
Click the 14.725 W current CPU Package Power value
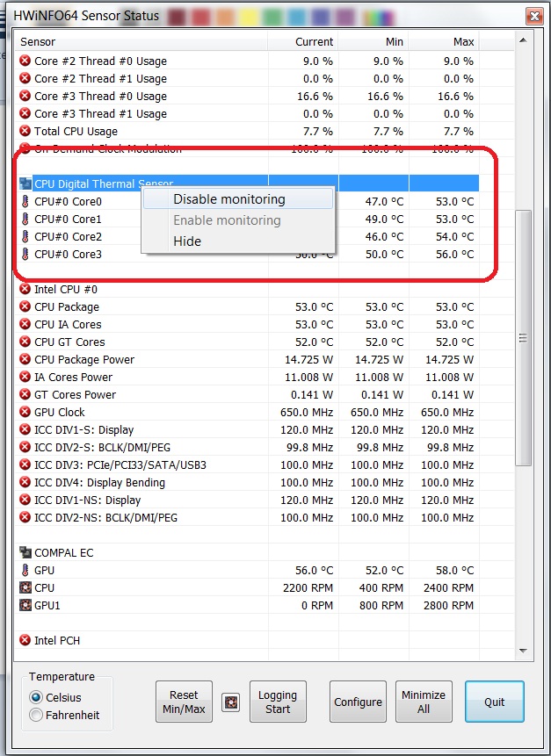[308, 360]
